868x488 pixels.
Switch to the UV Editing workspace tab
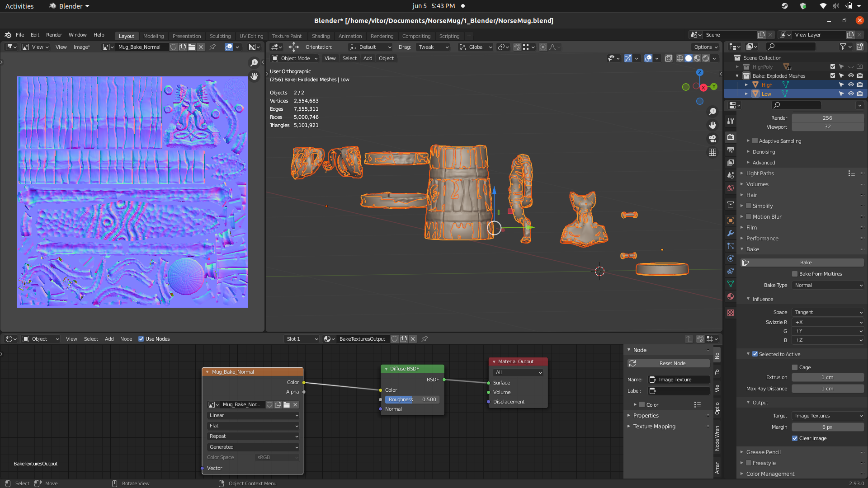[x=251, y=36]
